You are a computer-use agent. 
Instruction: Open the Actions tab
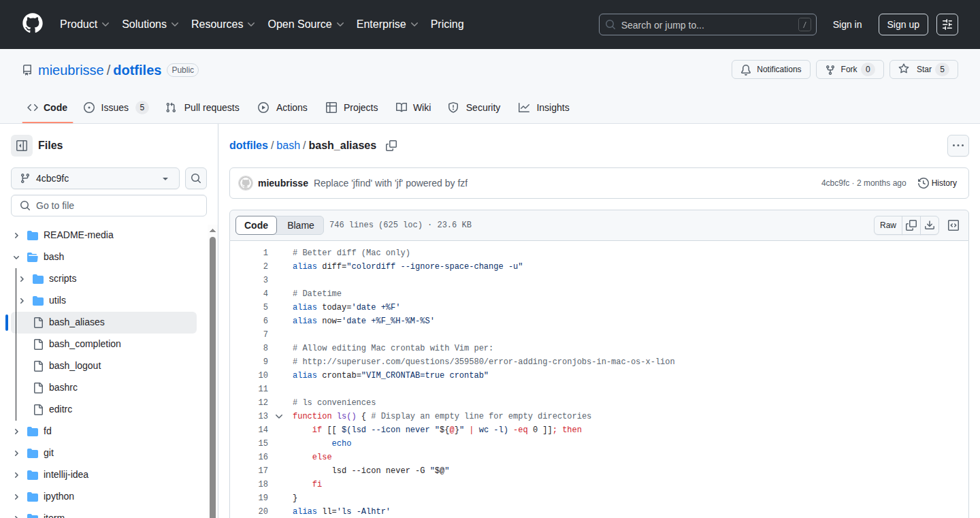tap(282, 108)
